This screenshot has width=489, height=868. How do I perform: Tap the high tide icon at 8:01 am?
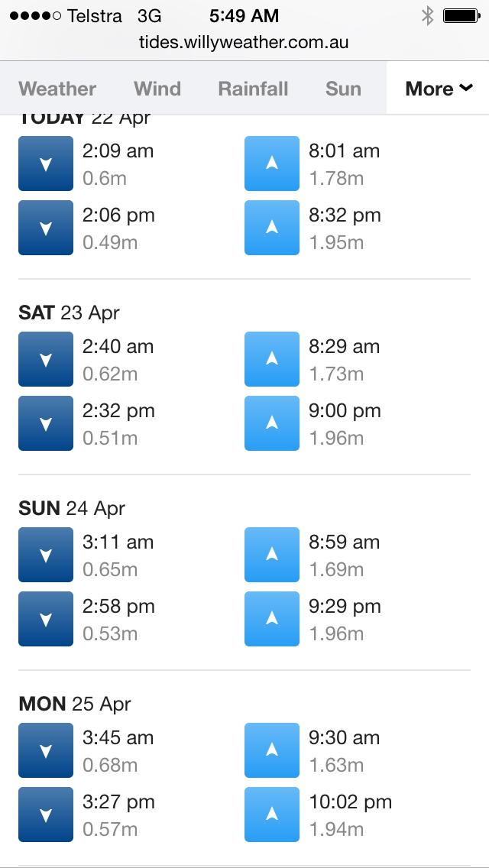(x=272, y=164)
